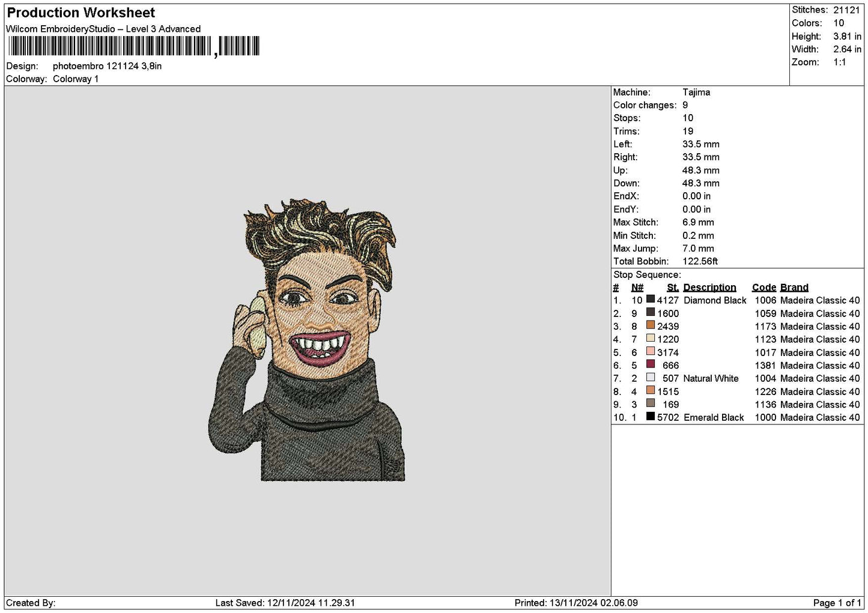Click the stitch count 3174

tap(668, 352)
